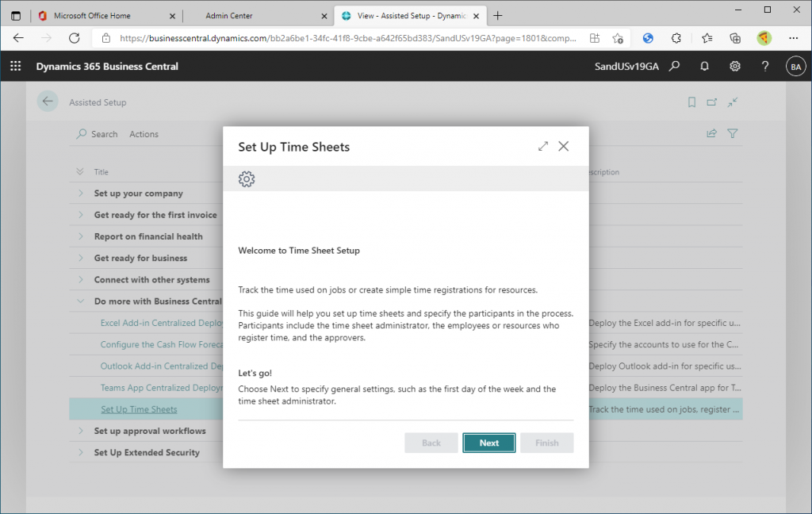Navigate back in the browser
This screenshot has height=514, width=812.
[19, 38]
